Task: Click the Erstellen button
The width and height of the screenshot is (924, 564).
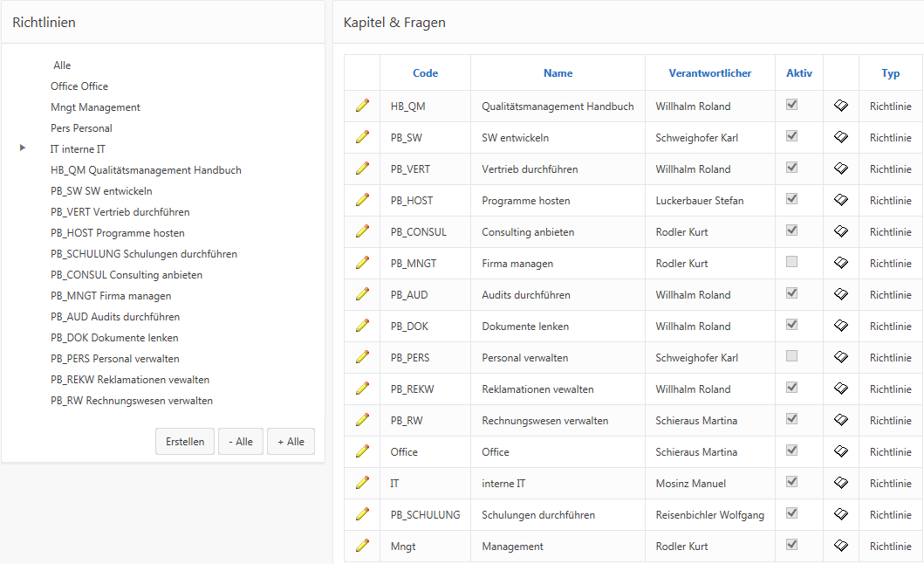Action: point(185,442)
